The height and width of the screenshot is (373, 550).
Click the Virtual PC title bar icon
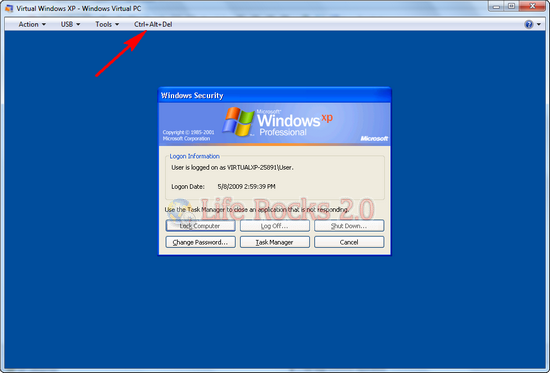click(x=9, y=8)
